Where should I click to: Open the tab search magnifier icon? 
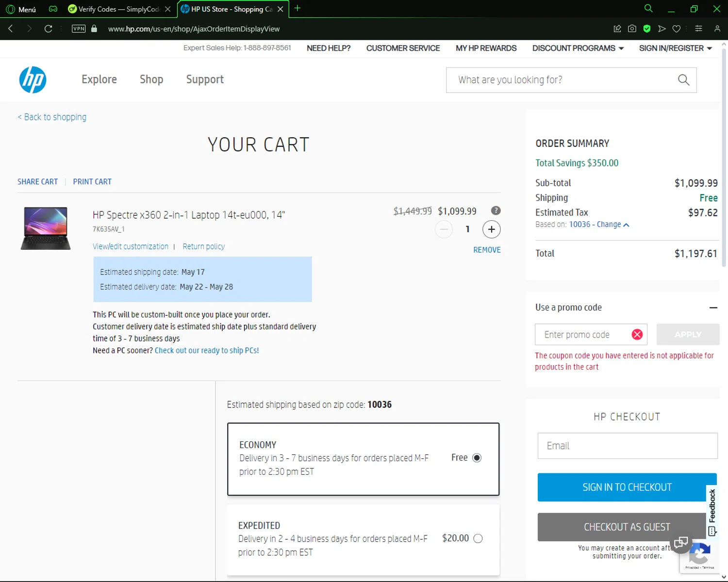pyautogui.click(x=648, y=8)
